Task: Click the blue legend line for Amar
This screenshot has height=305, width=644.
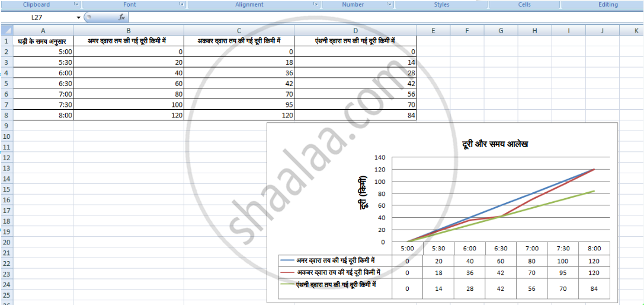Action: [x=287, y=260]
